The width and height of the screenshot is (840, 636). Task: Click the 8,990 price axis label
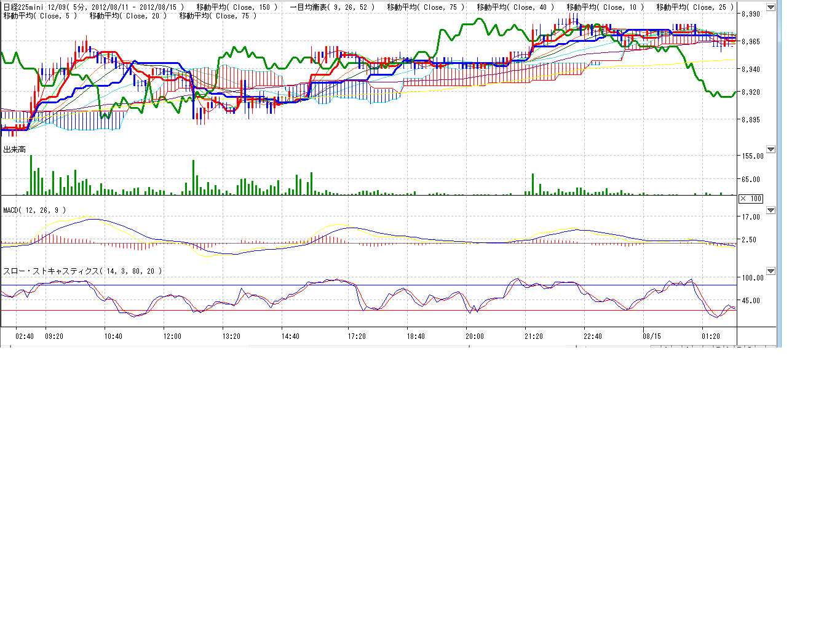click(x=750, y=14)
